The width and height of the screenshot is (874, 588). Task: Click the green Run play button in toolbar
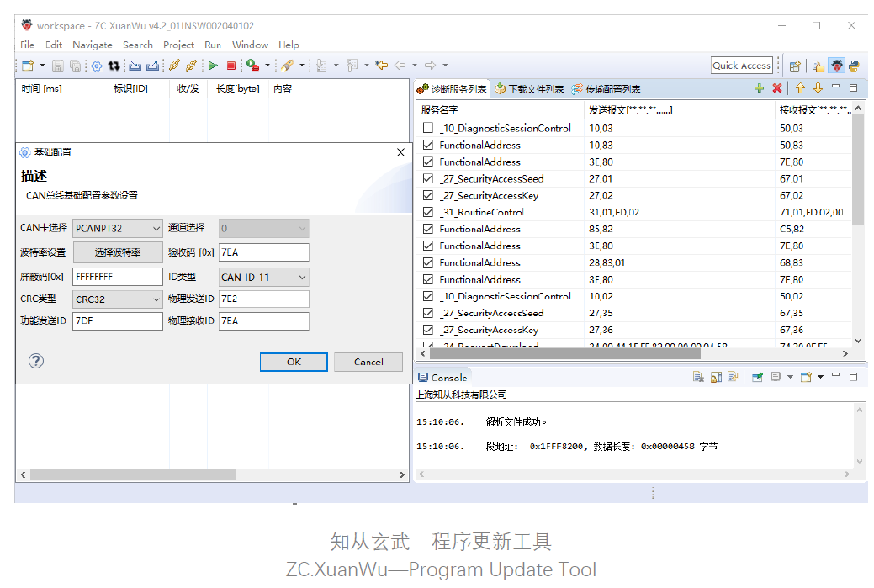(213, 66)
